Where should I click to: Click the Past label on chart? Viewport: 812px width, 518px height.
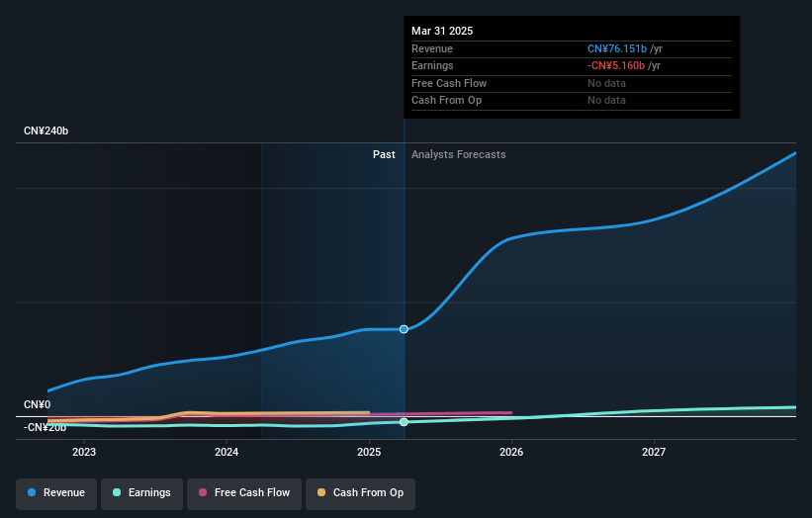click(384, 154)
